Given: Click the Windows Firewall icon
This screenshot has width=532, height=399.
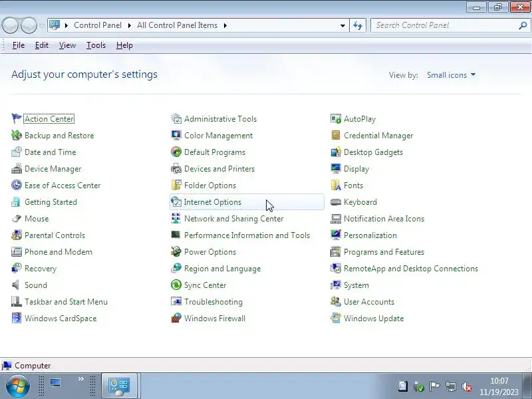Looking at the screenshot, I should [176, 318].
